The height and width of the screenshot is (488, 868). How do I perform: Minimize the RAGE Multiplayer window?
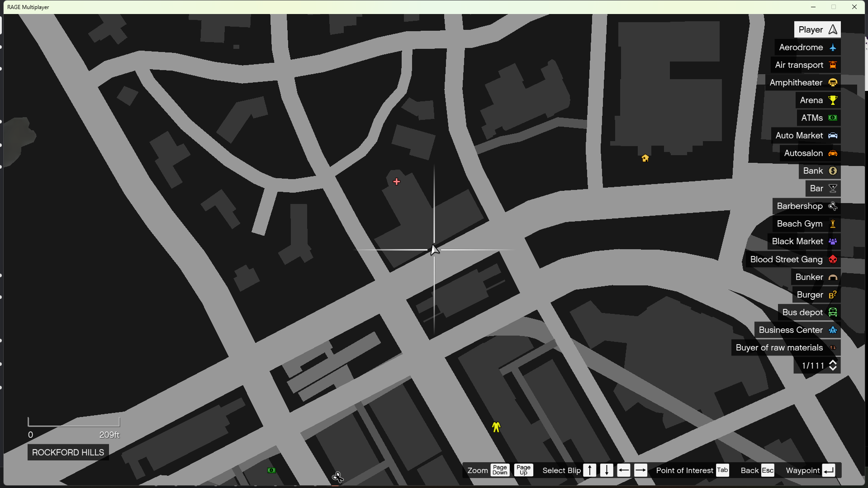click(x=813, y=7)
